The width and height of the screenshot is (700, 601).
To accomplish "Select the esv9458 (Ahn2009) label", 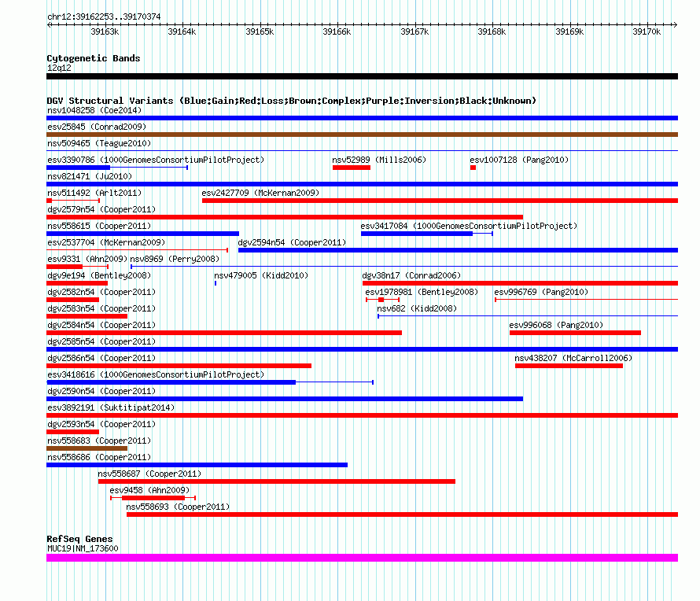I will (149, 490).
